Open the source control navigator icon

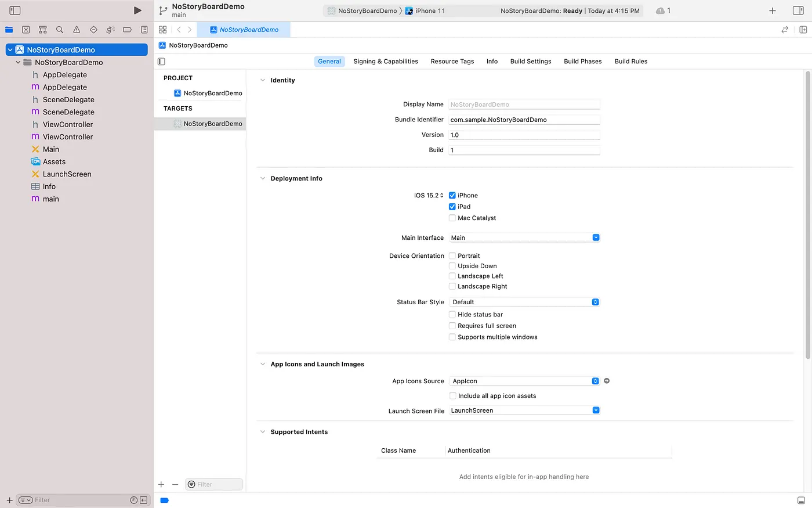(x=26, y=30)
